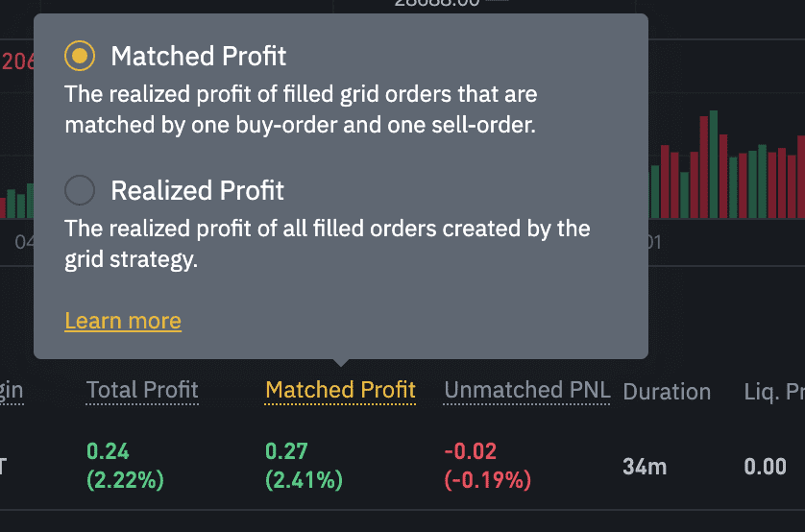Click the Total Profit column header

pos(142,390)
